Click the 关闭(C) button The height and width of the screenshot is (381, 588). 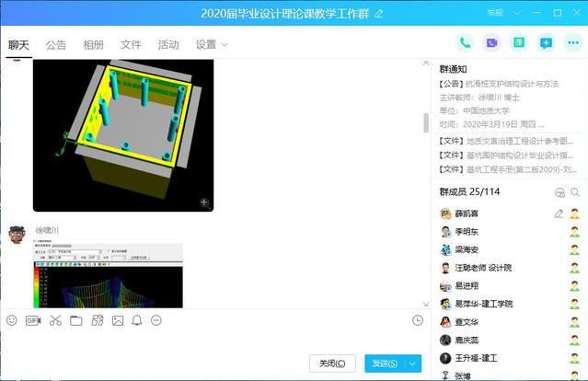coord(331,364)
